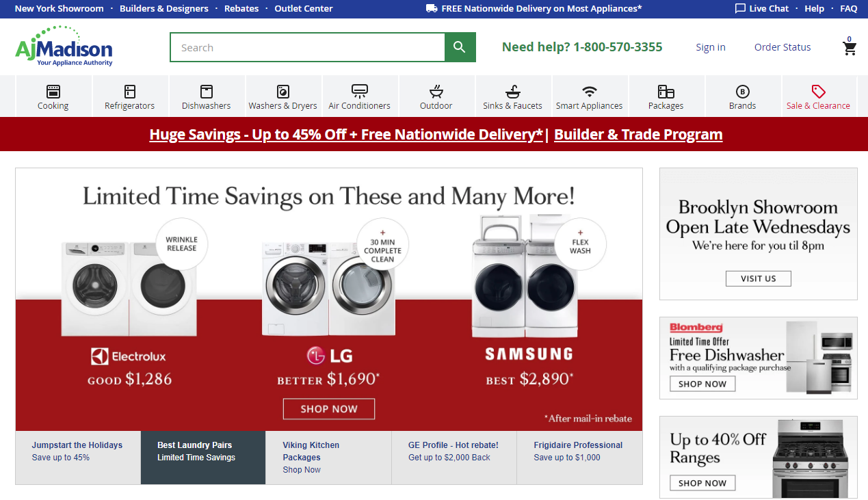868x500 pixels.
Task: Click SHOP NOW in the Ranges ad
Action: 702,483
